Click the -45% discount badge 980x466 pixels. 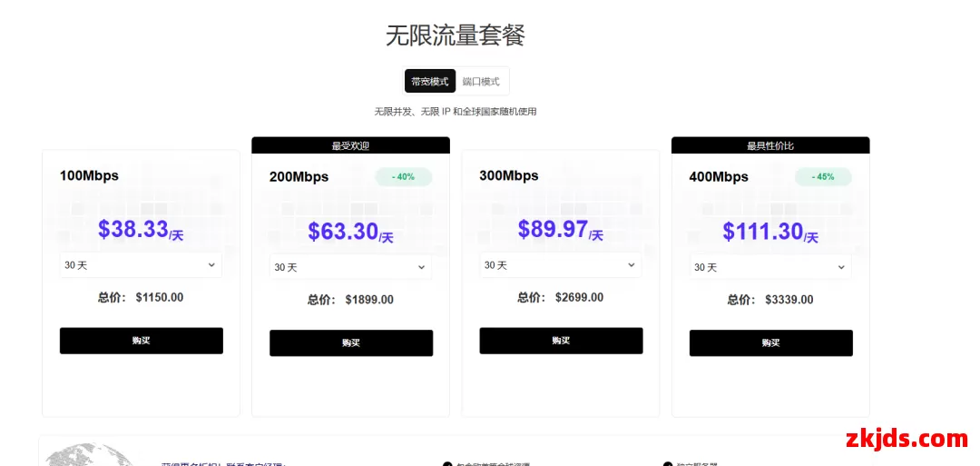(823, 177)
